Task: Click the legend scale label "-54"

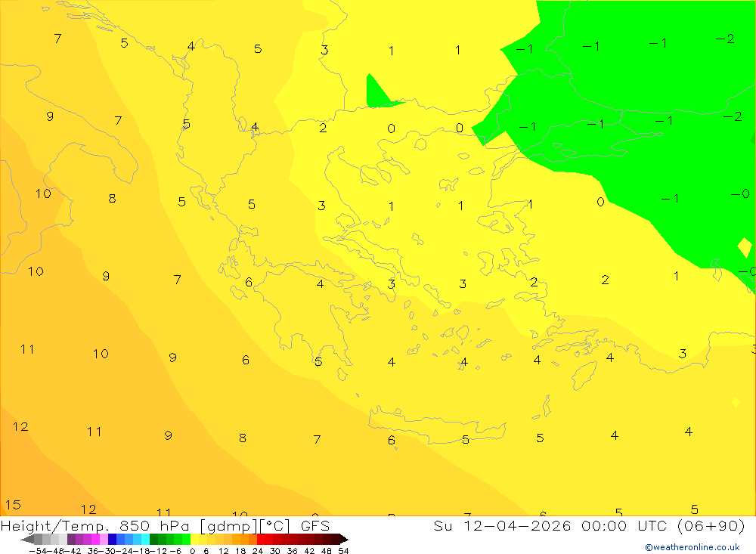Action: (38, 551)
